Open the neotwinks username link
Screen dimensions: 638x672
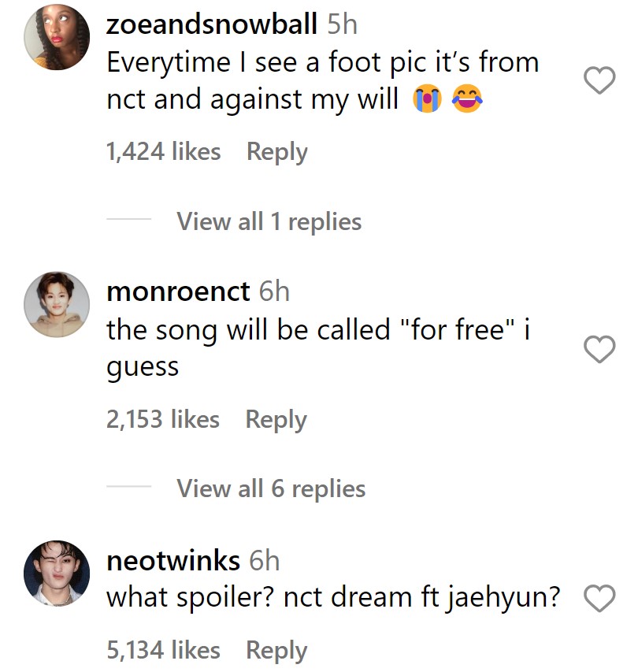click(x=172, y=560)
